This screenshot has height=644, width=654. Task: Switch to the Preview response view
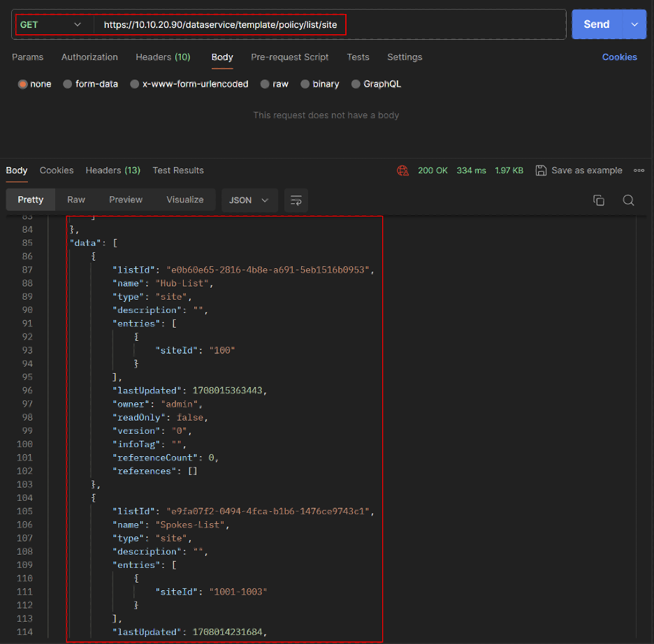126,200
